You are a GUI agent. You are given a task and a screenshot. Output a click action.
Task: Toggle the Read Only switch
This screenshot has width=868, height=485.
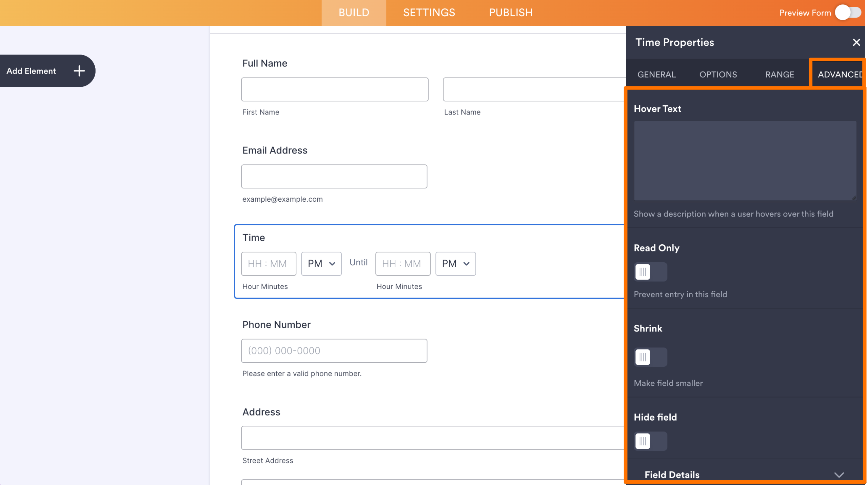point(650,271)
